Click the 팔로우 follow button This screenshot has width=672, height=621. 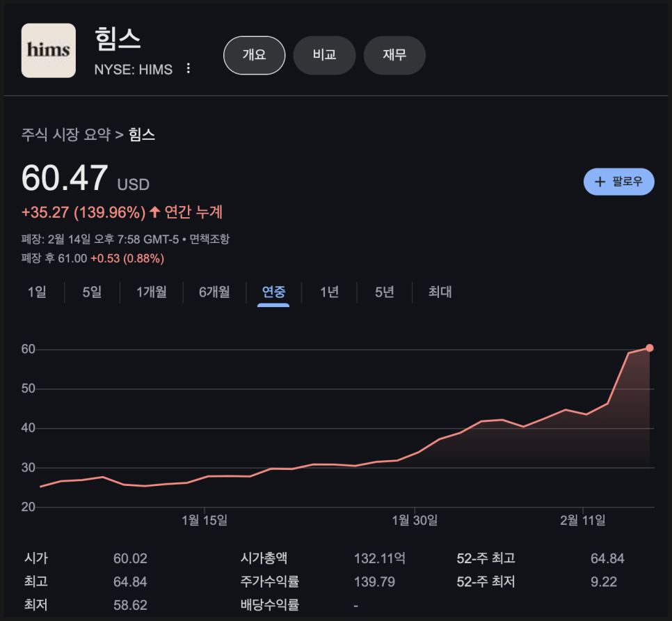pos(619,182)
